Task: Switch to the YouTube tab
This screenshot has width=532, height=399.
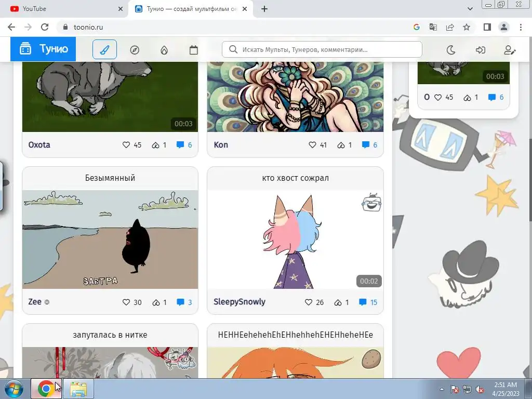Action: coord(64,9)
